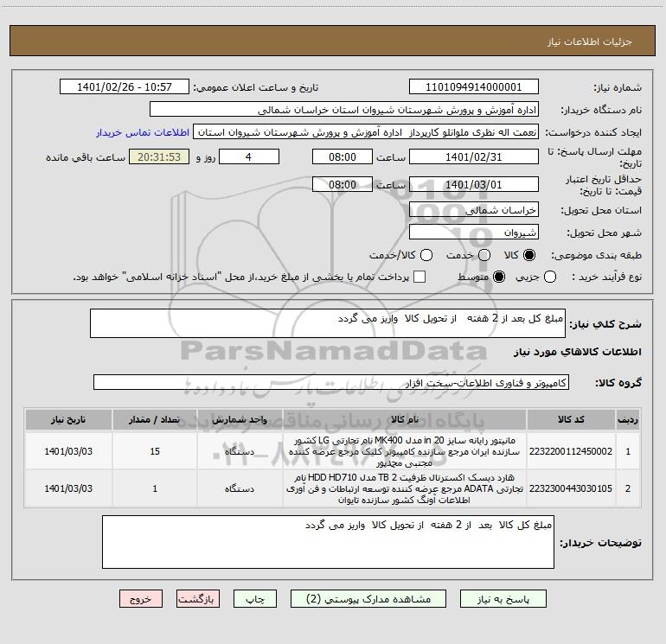Image resolution: width=666 pixels, height=644 pixels.
Task: Click the توضیحات خریدار text area
Action: pos(328,542)
